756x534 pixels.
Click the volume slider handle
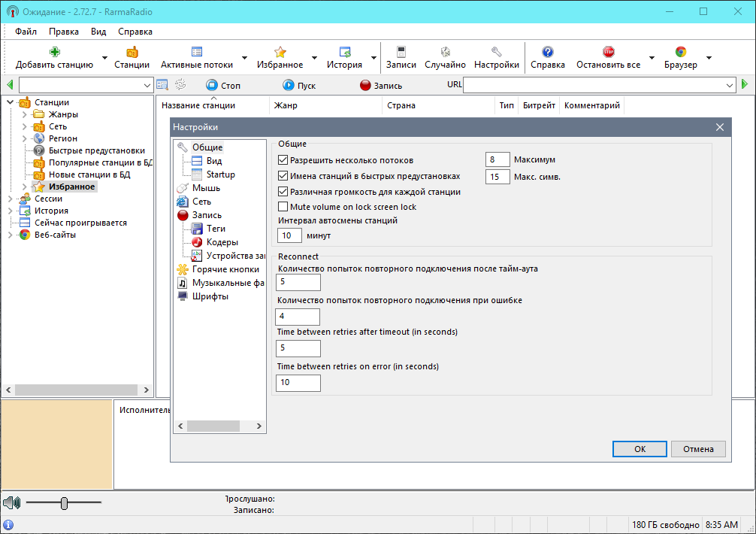point(64,503)
